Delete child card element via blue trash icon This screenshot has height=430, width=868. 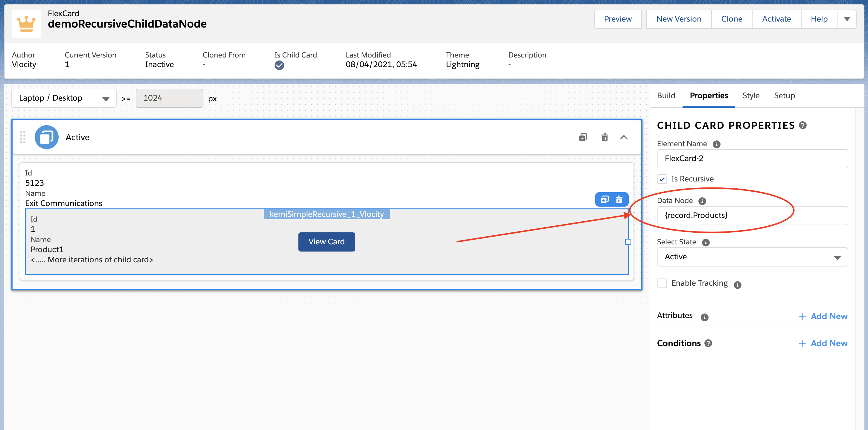(619, 200)
